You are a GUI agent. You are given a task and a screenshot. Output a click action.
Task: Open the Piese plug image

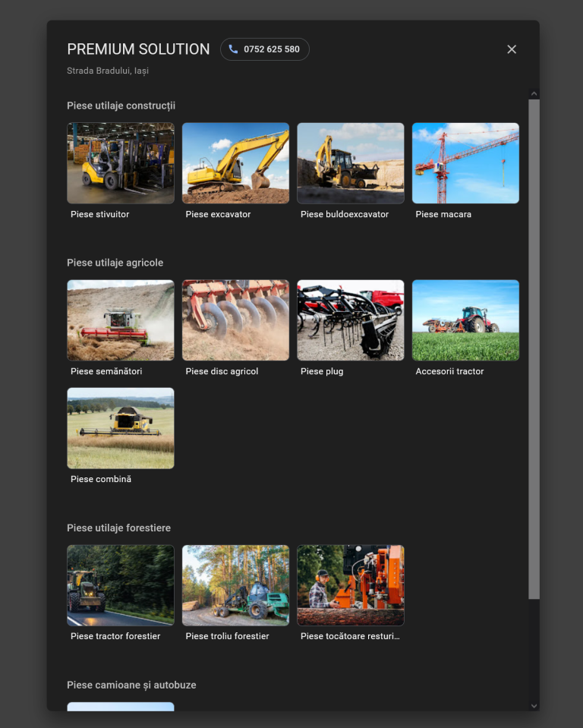click(x=351, y=320)
